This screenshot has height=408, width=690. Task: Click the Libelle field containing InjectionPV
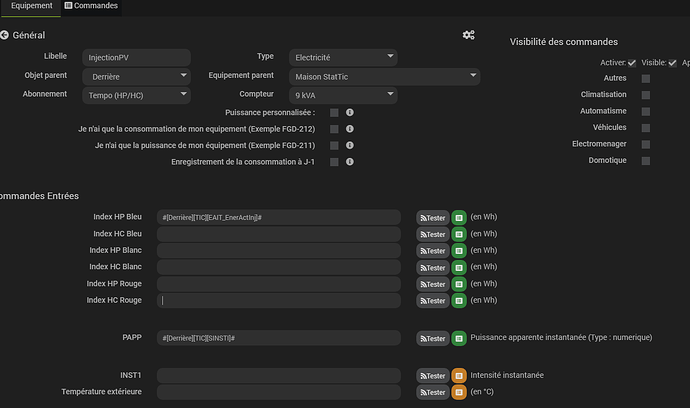(136, 58)
